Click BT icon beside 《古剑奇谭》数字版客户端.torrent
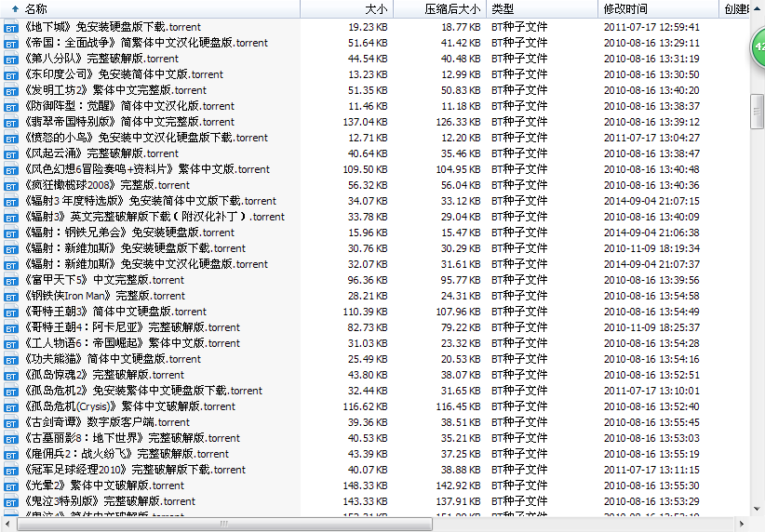 click(11, 422)
